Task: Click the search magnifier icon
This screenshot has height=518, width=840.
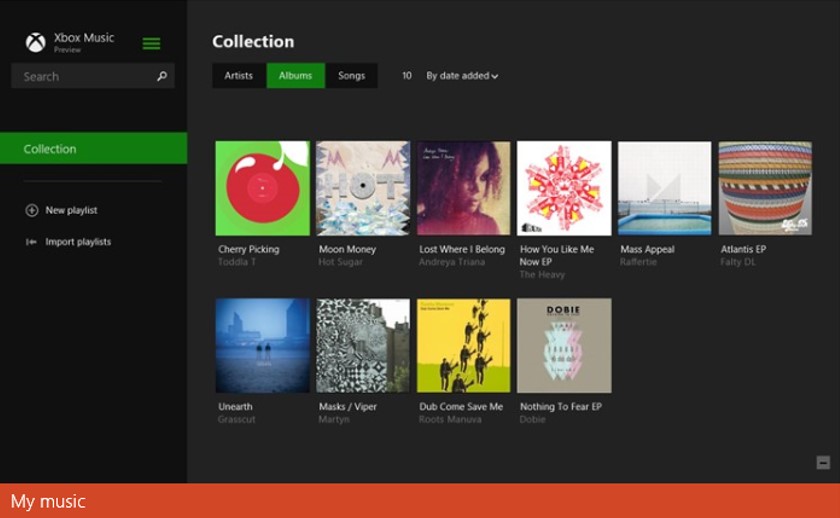Action: tap(162, 76)
